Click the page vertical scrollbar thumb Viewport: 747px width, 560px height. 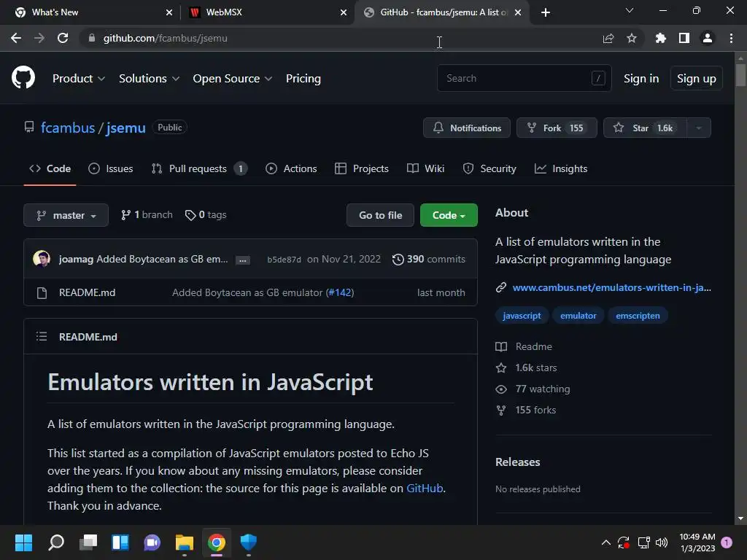click(x=740, y=74)
